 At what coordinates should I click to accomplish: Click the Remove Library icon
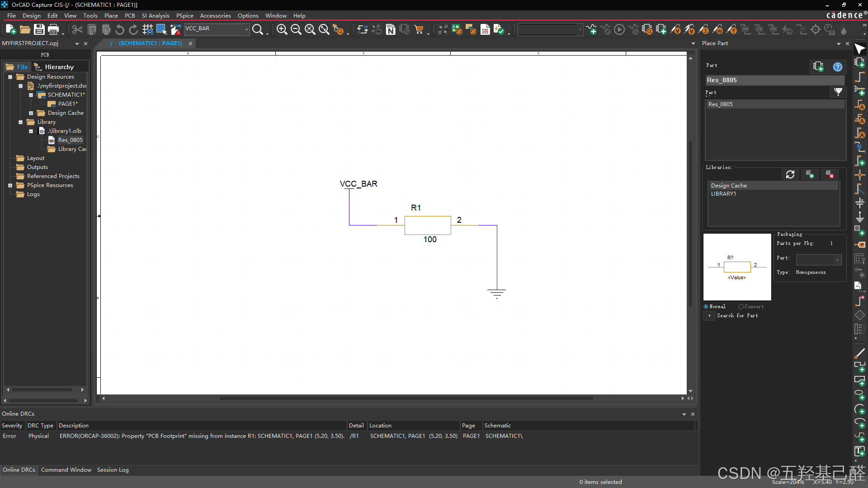830,174
